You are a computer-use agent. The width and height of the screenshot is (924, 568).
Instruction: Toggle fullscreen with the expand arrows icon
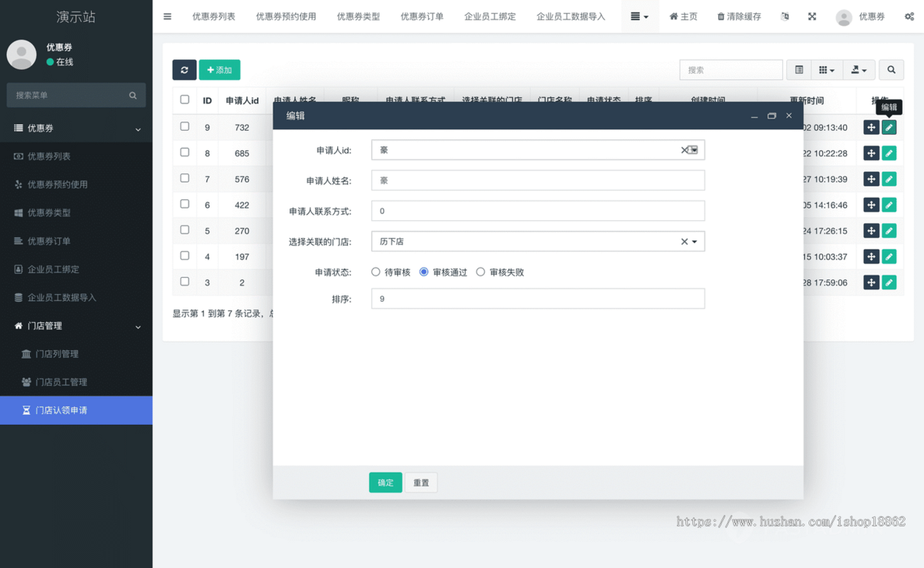[812, 15]
